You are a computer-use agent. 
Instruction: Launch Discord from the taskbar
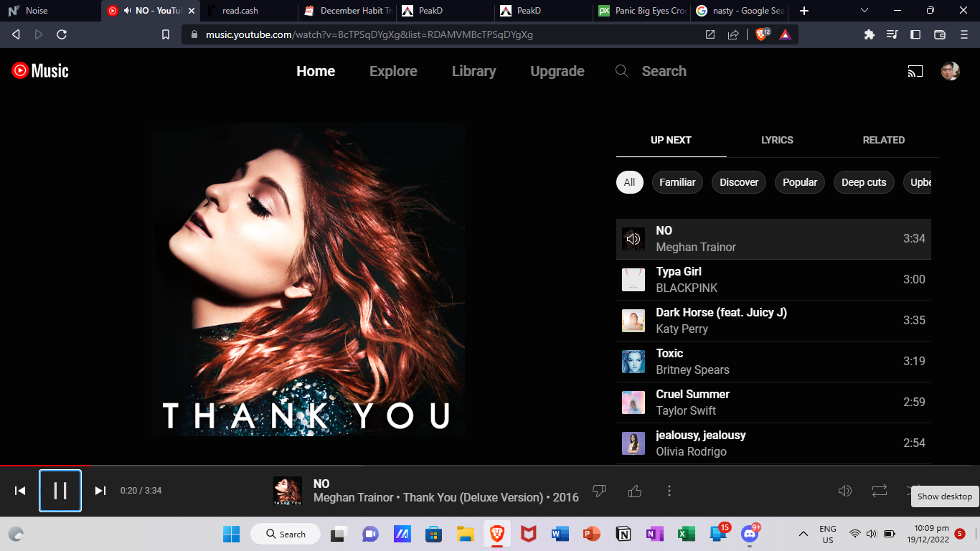pyautogui.click(x=750, y=534)
